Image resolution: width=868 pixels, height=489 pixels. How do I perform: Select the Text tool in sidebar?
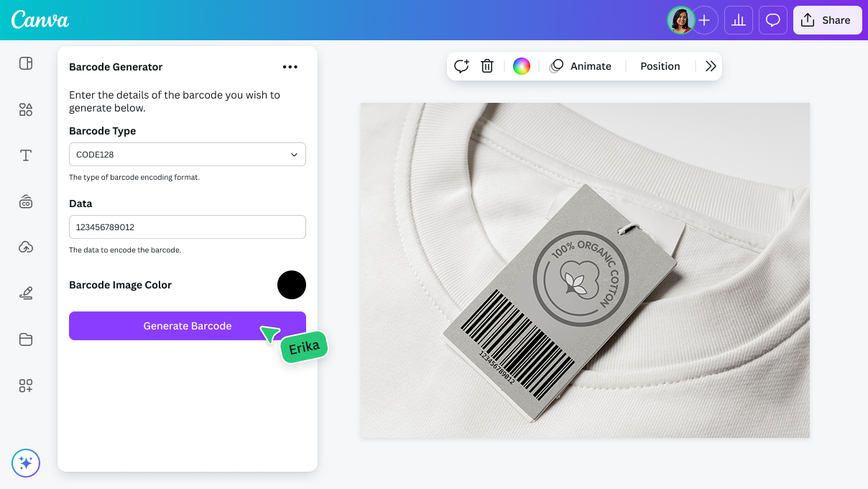[26, 155]
